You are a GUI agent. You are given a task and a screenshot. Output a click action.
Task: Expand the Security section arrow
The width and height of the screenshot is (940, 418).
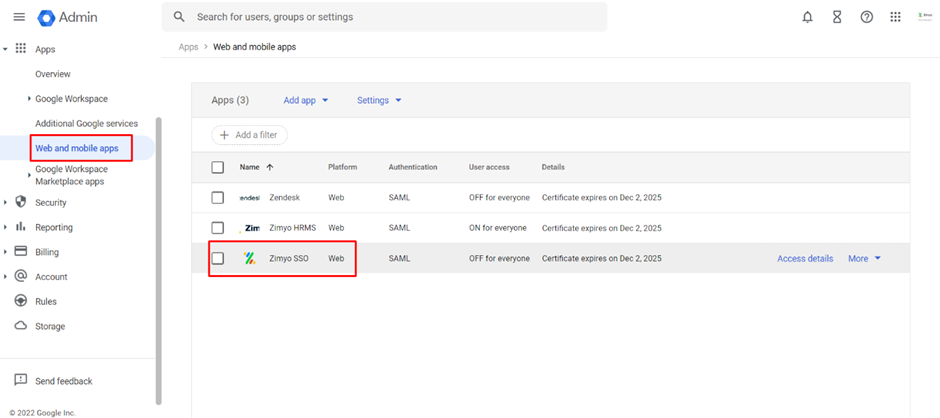coord(5,203)
